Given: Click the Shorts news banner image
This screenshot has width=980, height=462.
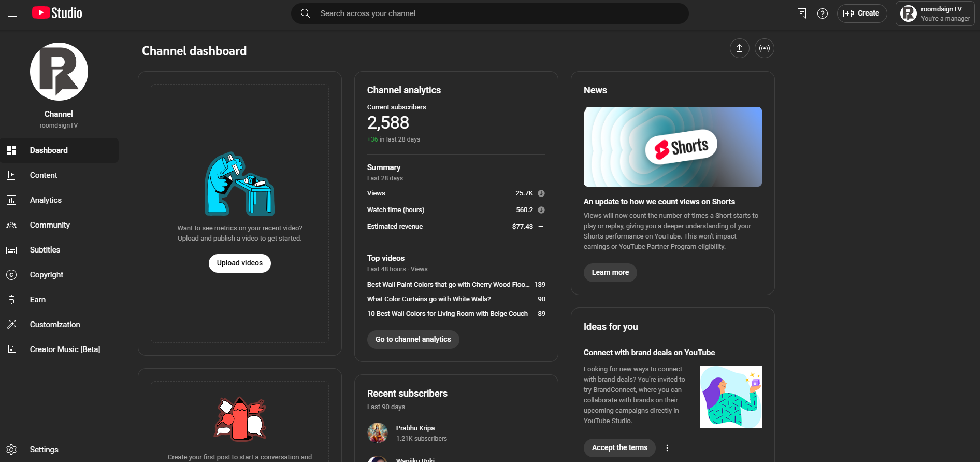Looking at the screenshot, I should click(x=673, y=147).
